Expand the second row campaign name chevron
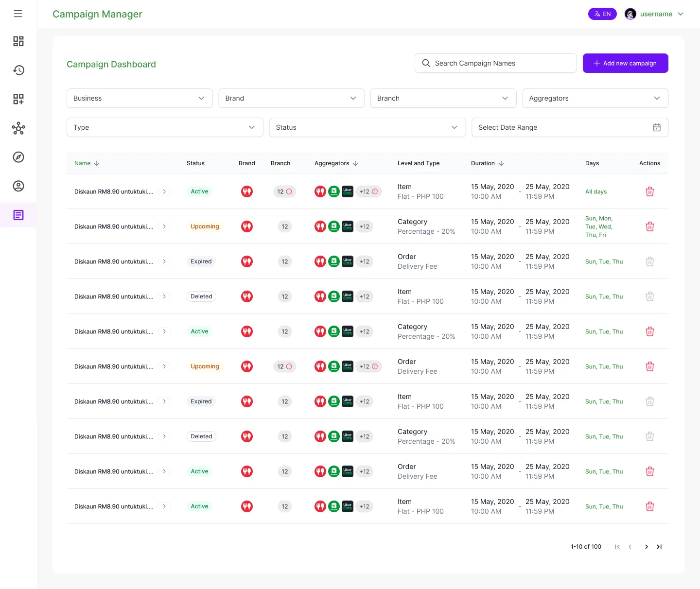 164,226
